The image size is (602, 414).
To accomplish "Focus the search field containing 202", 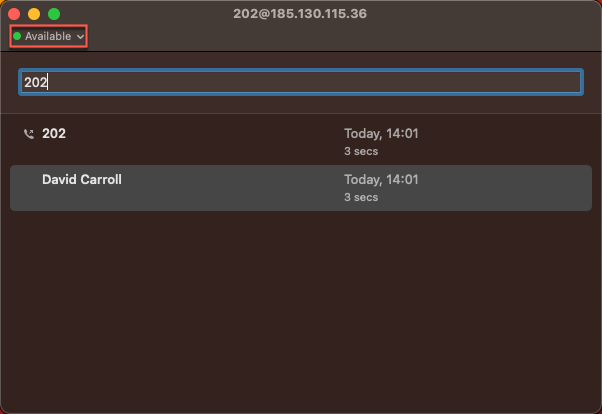I will [300, 82].
